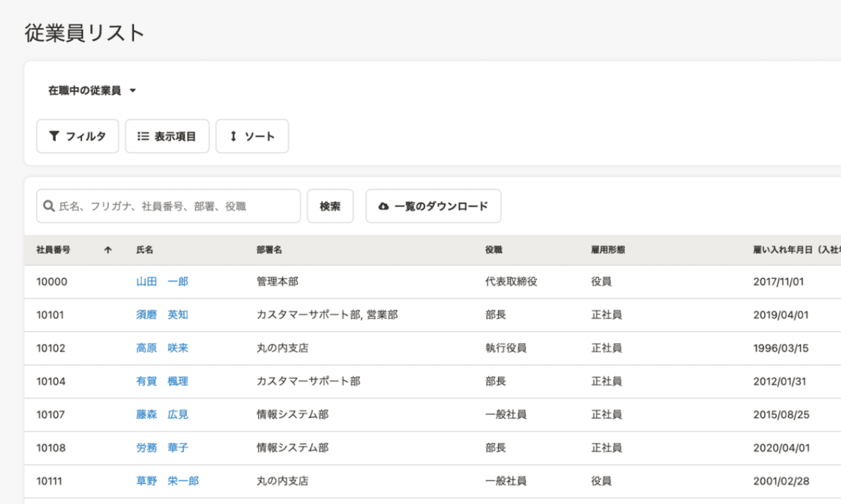Click the ascending sort arrow beside 社員番号
841x504 pixels.
tap(108, 250)
